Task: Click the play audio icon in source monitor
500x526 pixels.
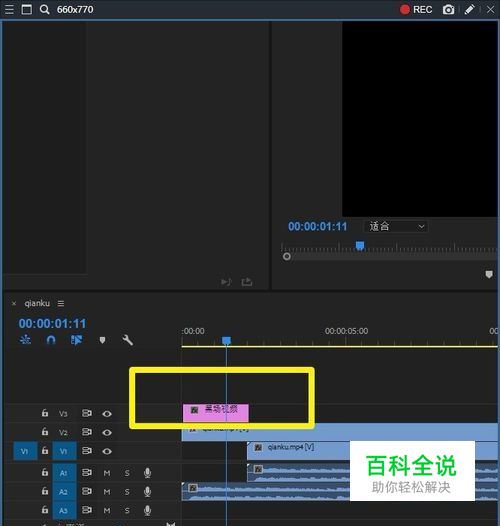Action: pos(226,282)
